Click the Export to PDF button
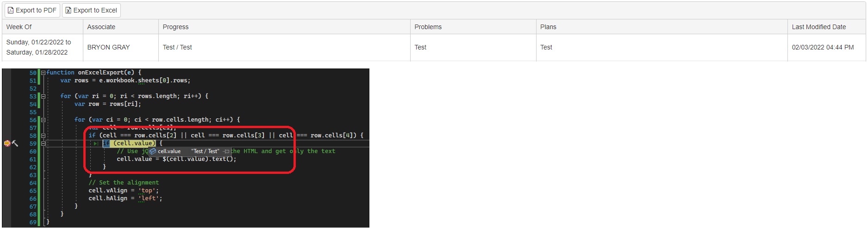The width and height of the screenshot is (868, 228). coord(32,10)
